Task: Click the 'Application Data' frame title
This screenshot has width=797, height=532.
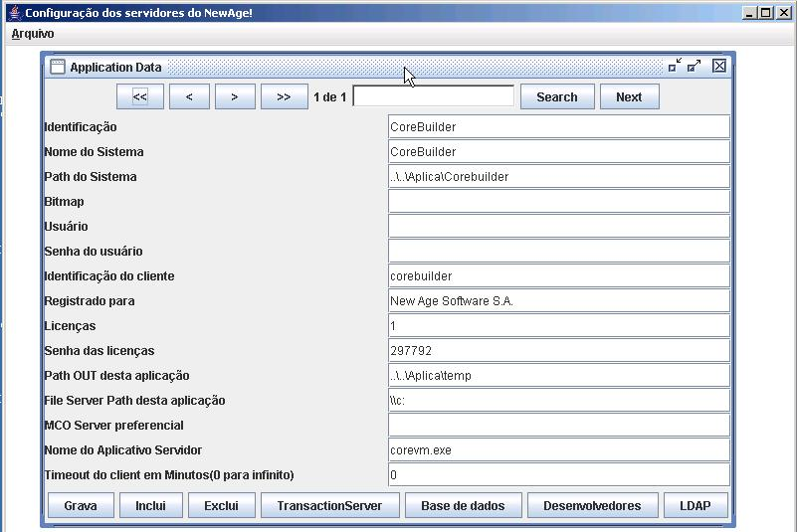Action: 115,67
